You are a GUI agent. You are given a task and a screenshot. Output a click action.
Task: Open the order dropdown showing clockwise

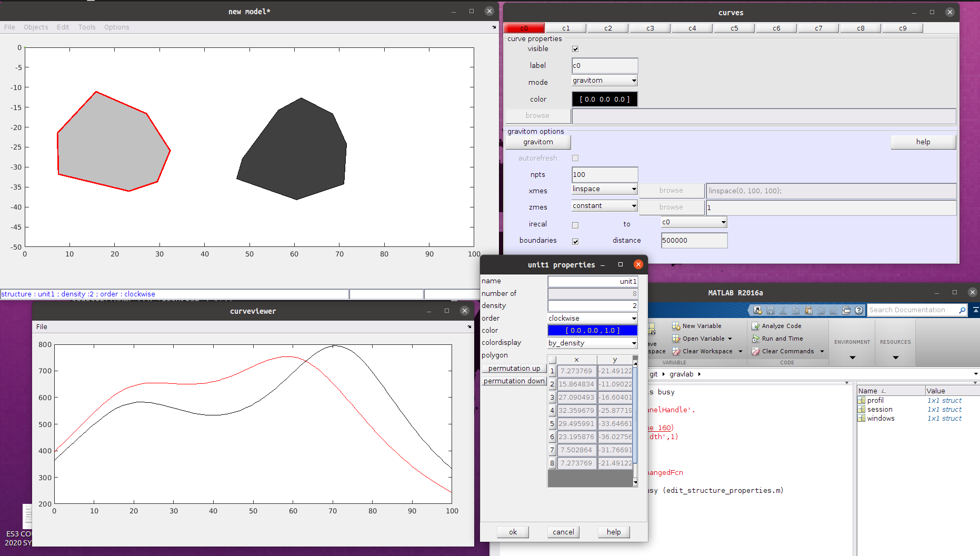pyautogui.click(x=593, y=318)
